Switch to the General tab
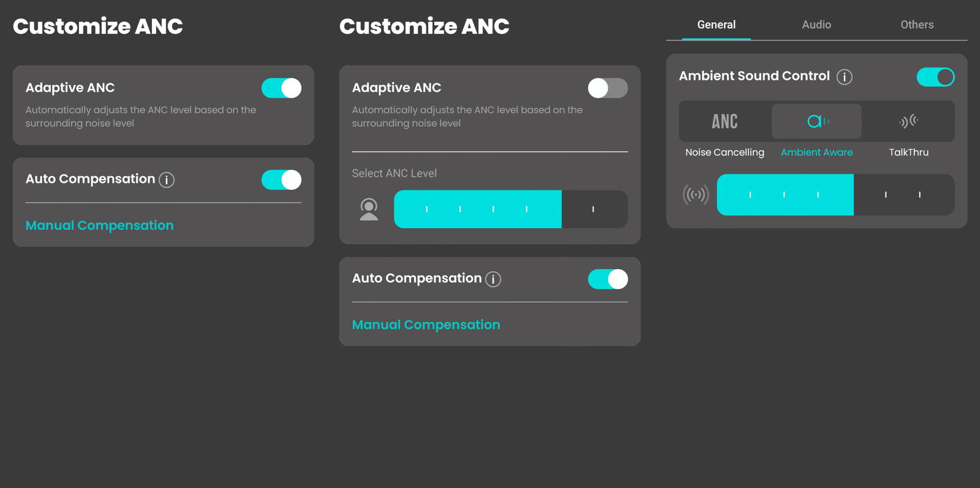This screenshot has height=488, width=980. point(716,25)
